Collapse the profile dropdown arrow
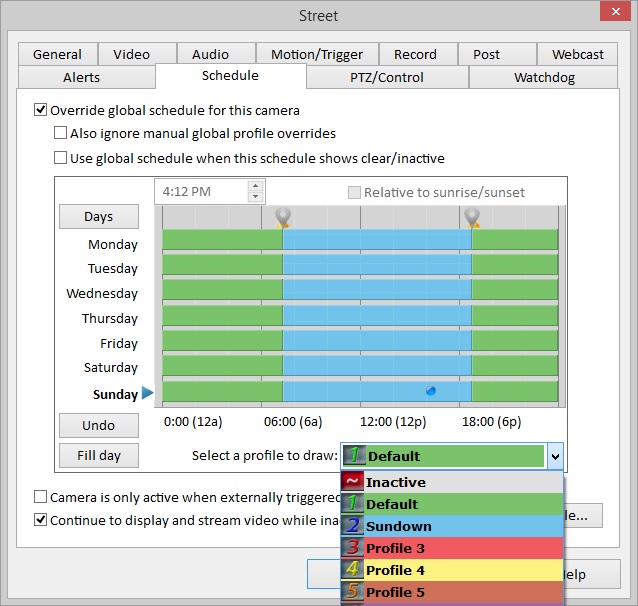638x606 pixels. tap(555, 456)
